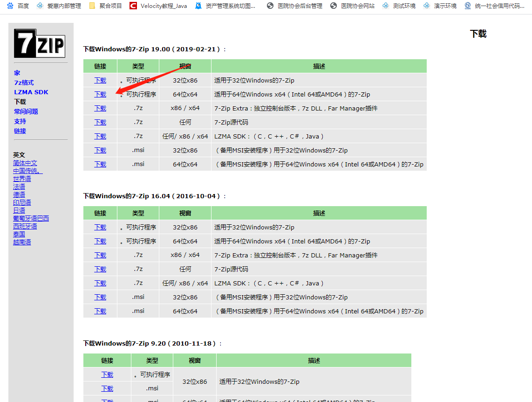Download 7-Zip 19.00 source code .7z

pos(100,122)
